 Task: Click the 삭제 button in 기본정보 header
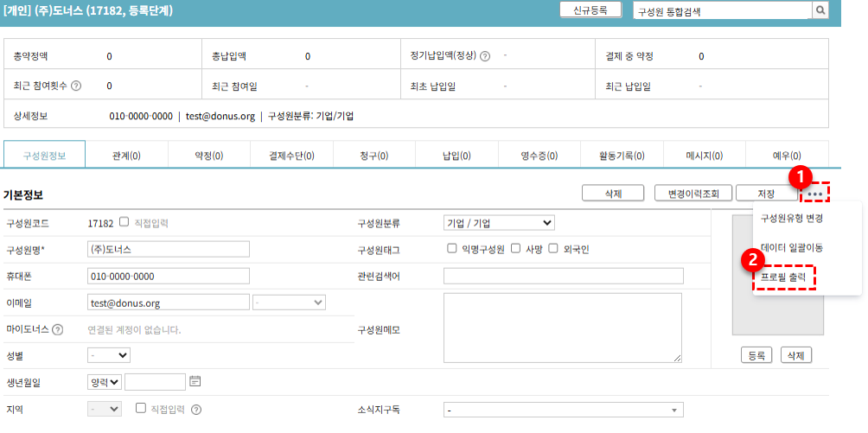[x=613, y=194]
